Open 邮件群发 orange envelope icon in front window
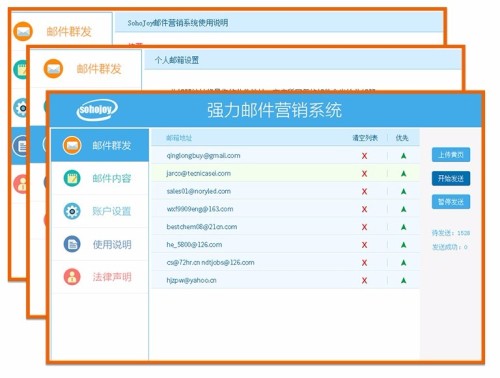The width and height of the screenshot is (500, 378). click(72, 145)
